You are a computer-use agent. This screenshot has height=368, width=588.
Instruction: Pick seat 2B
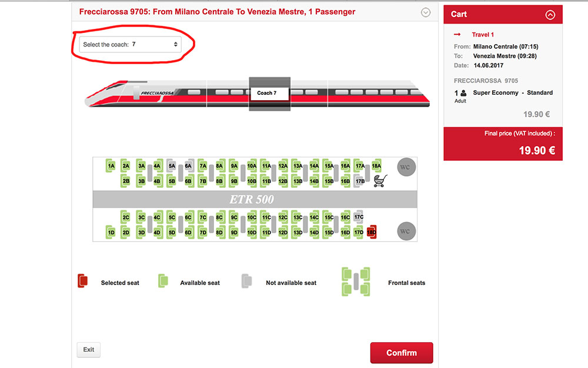point(126,181)
